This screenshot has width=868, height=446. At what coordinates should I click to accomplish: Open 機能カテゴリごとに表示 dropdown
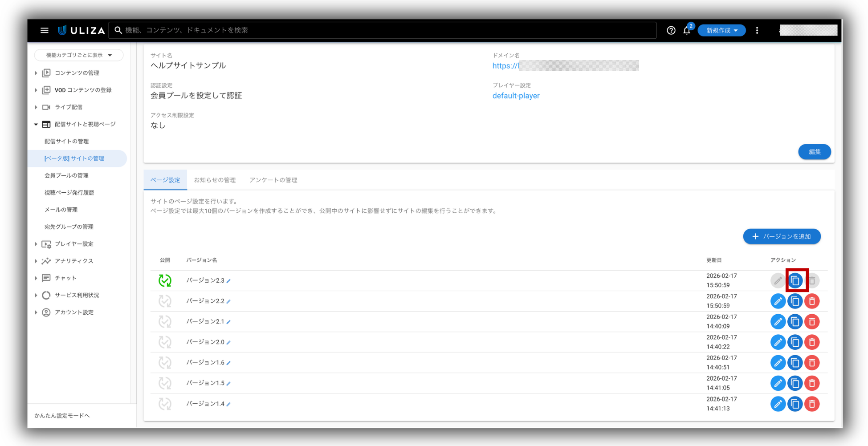pos(79,55)
